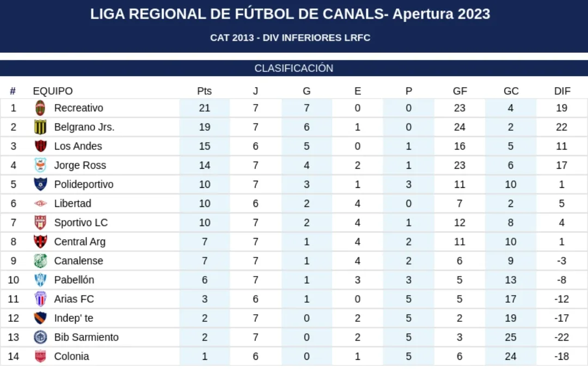Click the Jorge Ross club badge
Viewport: 588px width, 380px height.
click(40, 165)
